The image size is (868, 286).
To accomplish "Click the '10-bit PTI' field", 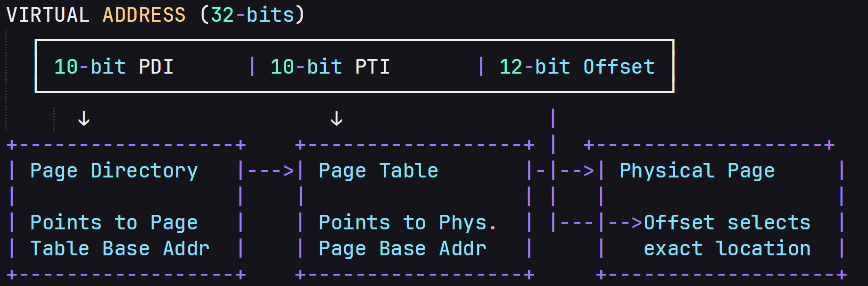I will [330, 67].
